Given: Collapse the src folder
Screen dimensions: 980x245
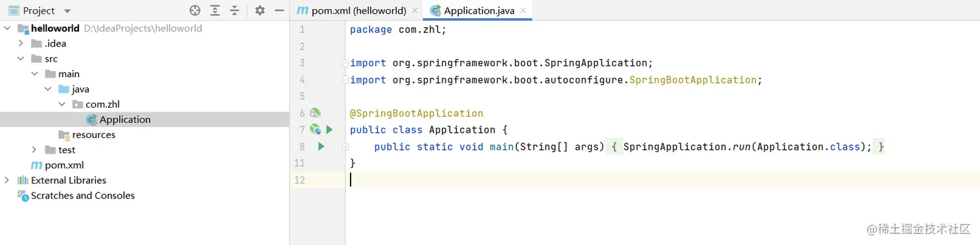Looking at the screenshot, I should point(21,59).
